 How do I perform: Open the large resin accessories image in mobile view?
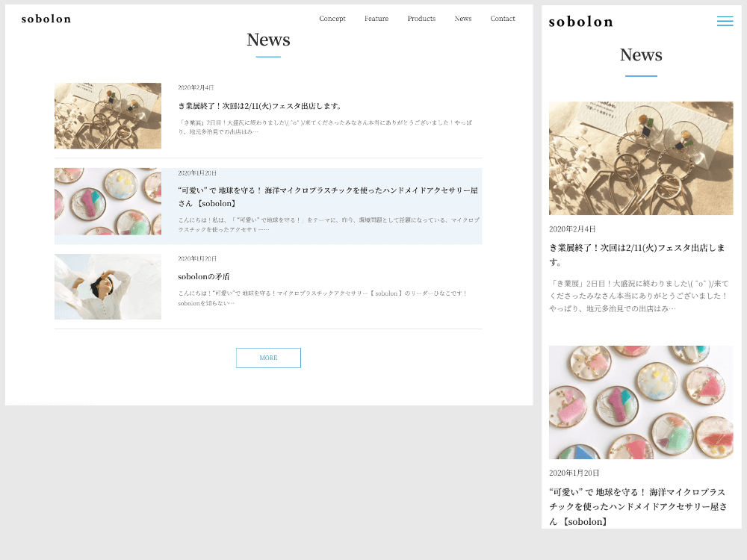tap(641, 402)
